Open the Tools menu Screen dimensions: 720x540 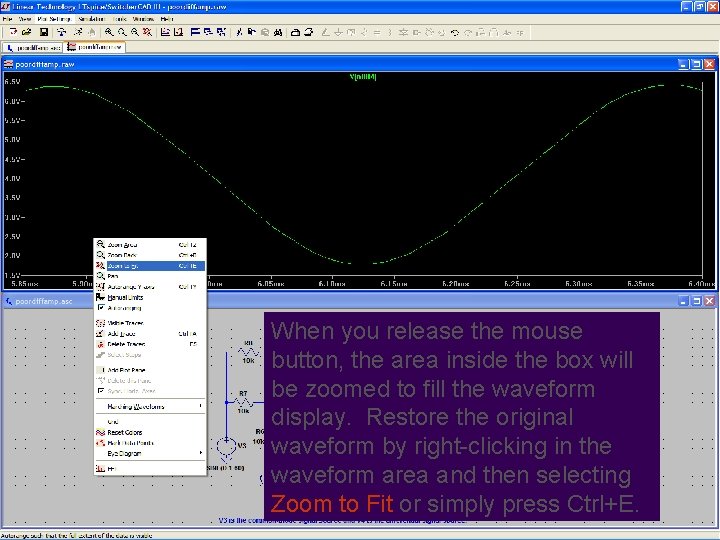pos(119,19)
